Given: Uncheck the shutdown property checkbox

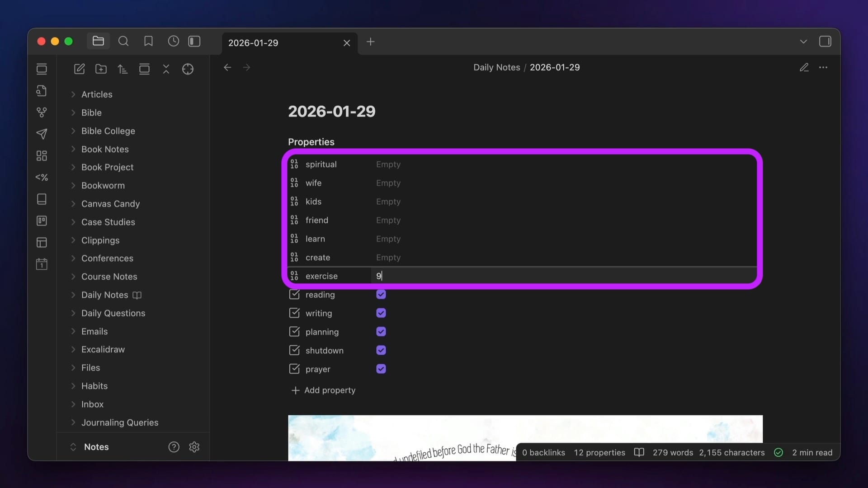Looking at the screenshot, I should click(x=381, y=350).
